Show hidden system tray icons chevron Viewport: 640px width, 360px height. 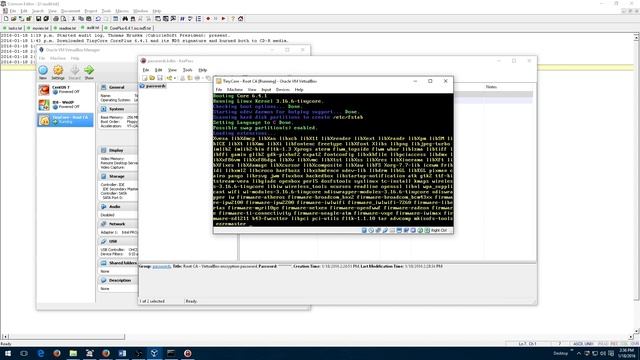click(x=579, y=353)
